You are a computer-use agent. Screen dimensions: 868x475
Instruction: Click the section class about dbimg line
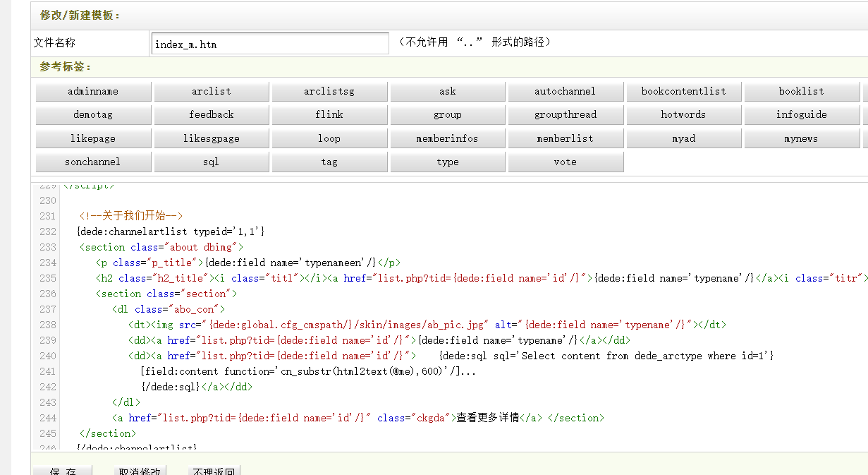coord(161,247)
